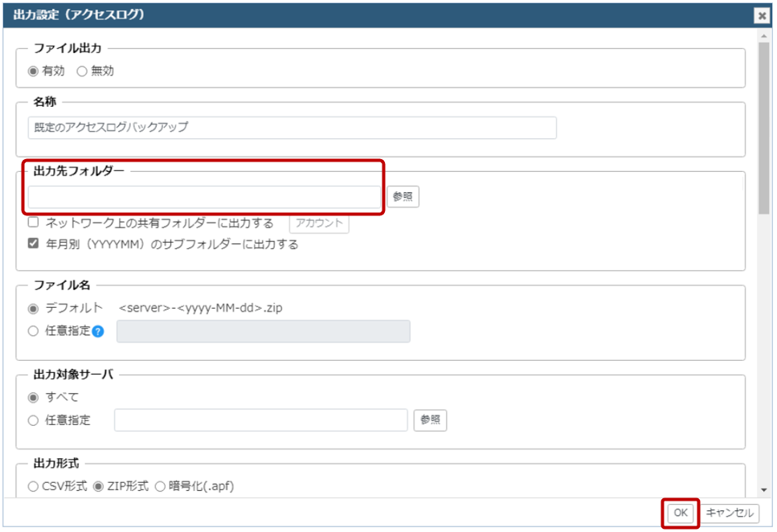Image resolution: width=777 pixels, height=532 pixels.
Task: Click the OK button
Action: pyautogui.click(x=680, y=513)
